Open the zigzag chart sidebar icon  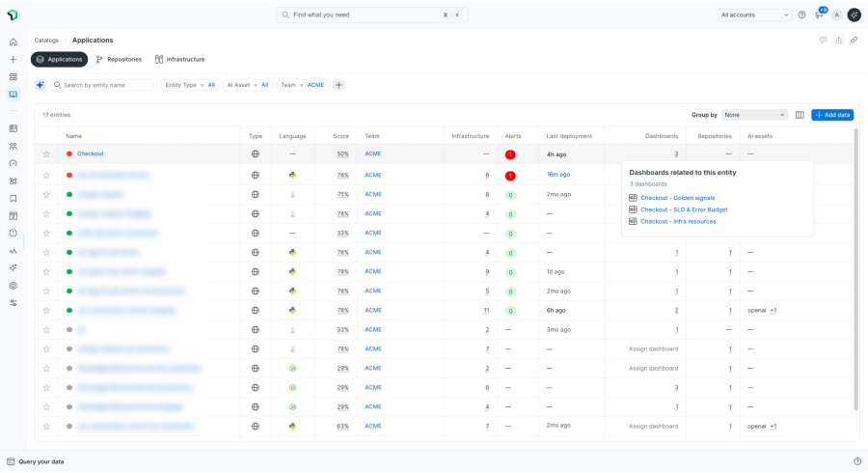14,251
